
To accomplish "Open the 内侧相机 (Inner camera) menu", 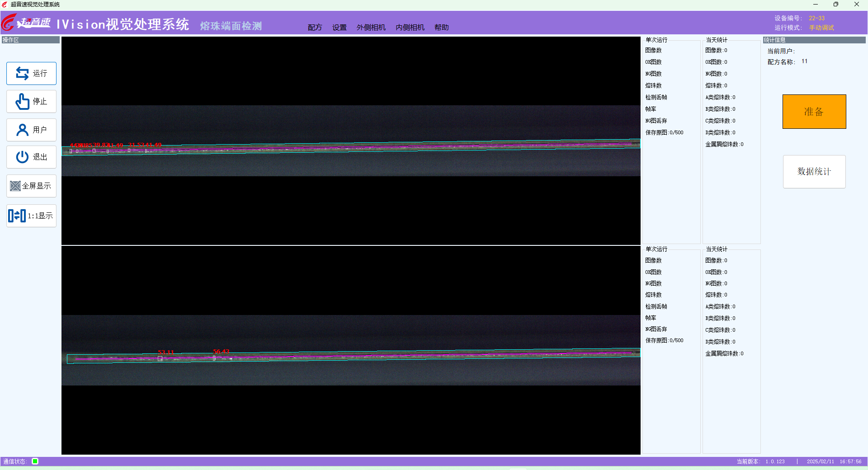I will click(x=410, y=28).
